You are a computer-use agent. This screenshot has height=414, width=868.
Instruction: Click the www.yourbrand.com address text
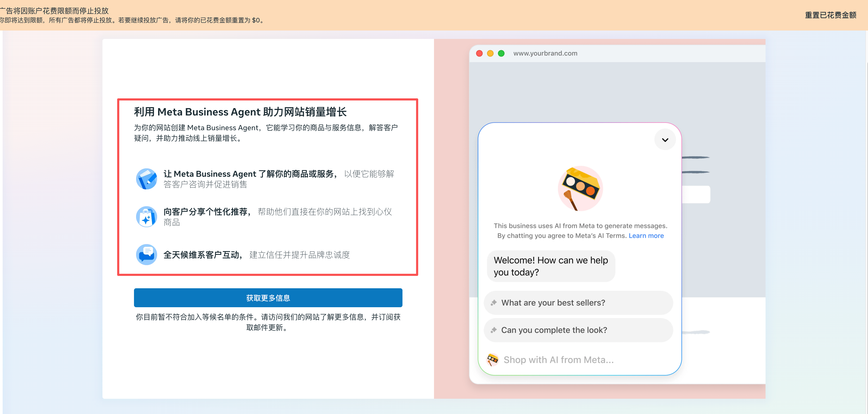coord(545,53)
